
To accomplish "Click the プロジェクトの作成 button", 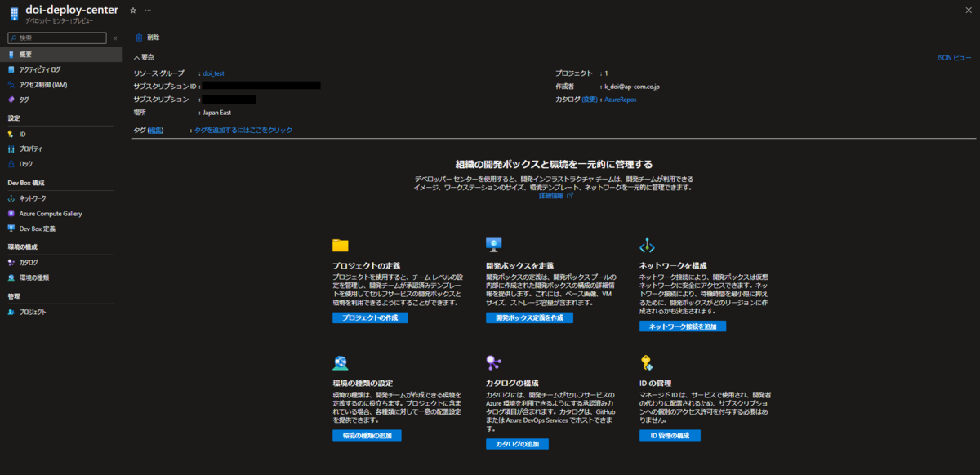I will click(370, 317).
